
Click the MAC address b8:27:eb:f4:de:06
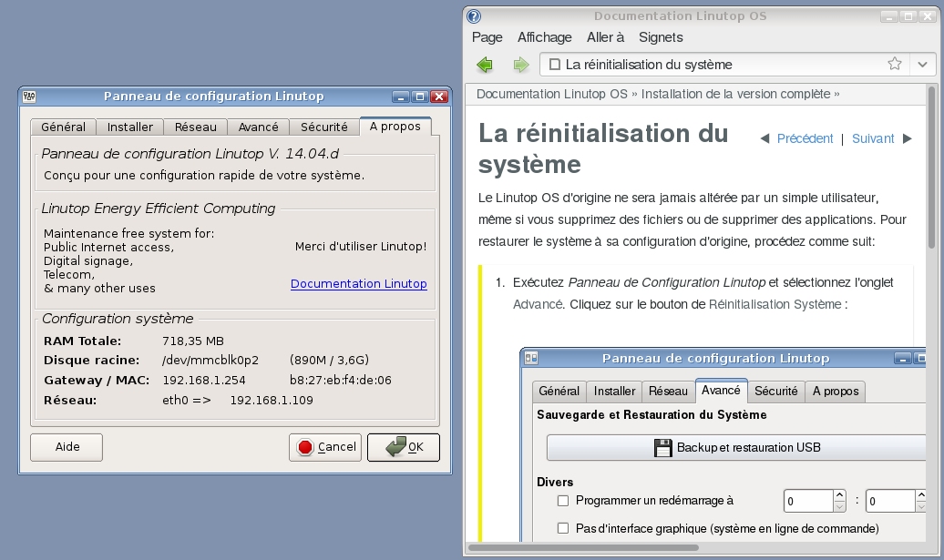(341, 380)
